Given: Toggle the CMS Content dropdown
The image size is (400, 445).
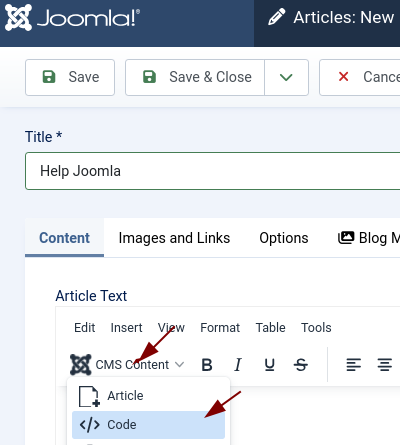Looking at the screenshot, I should click(x=127, y=365).
